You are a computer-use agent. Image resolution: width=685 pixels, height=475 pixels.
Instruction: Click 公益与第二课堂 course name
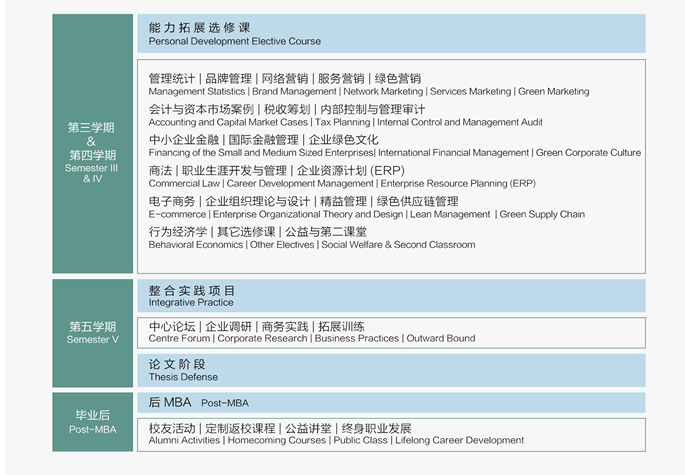326,232
